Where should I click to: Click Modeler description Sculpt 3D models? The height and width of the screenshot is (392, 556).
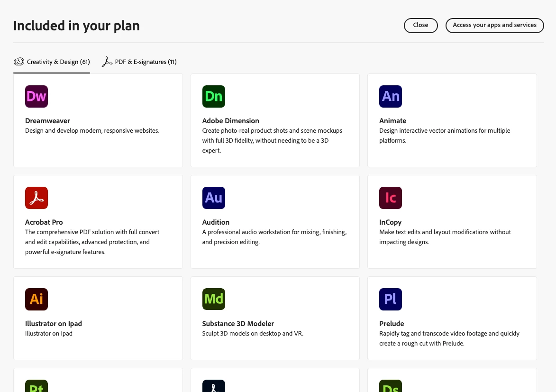pos(253,334)
